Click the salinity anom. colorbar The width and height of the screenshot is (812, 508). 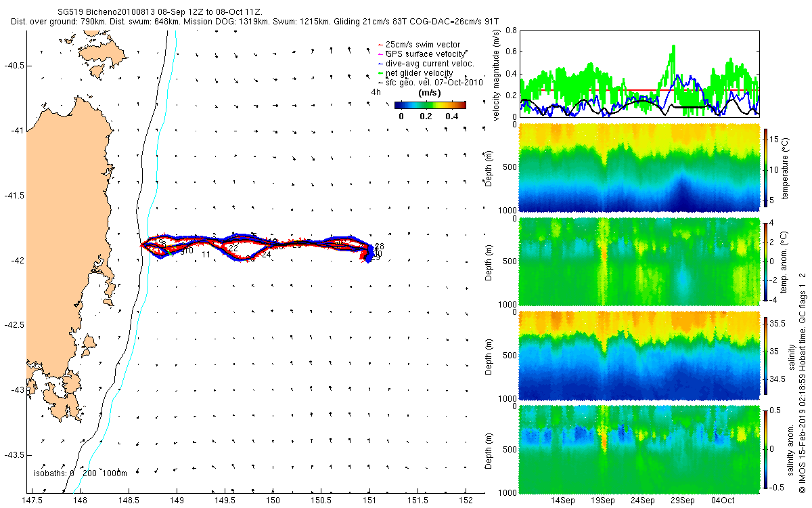(x=765, y=448)
